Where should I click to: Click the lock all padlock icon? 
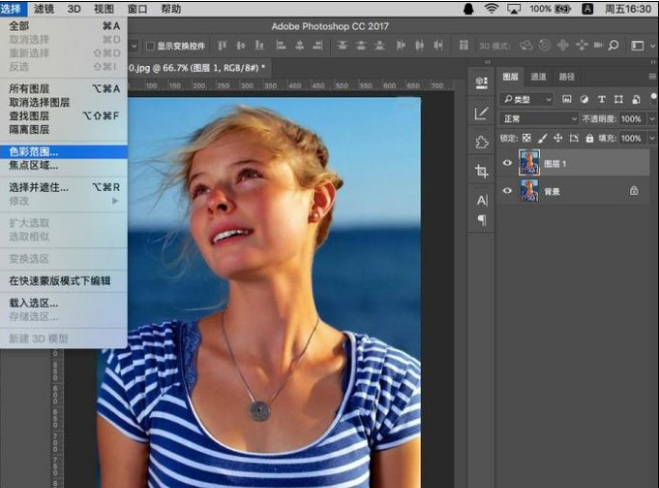coord(588,138)
